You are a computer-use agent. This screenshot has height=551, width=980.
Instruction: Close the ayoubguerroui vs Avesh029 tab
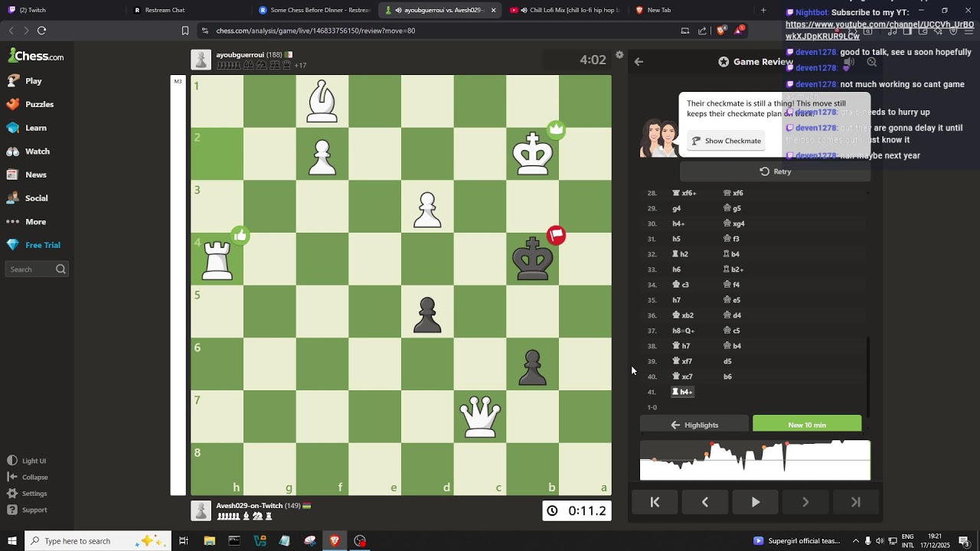coord(493,10)
